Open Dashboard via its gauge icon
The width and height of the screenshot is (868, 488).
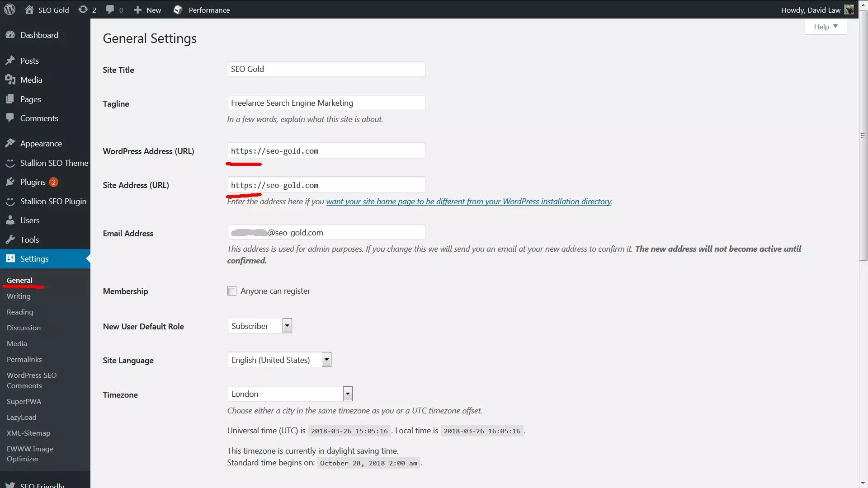point(10,35)
